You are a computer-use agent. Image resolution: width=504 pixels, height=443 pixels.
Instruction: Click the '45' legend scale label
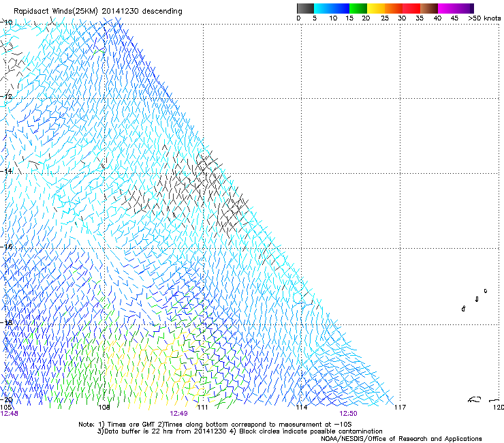(454, 18)
